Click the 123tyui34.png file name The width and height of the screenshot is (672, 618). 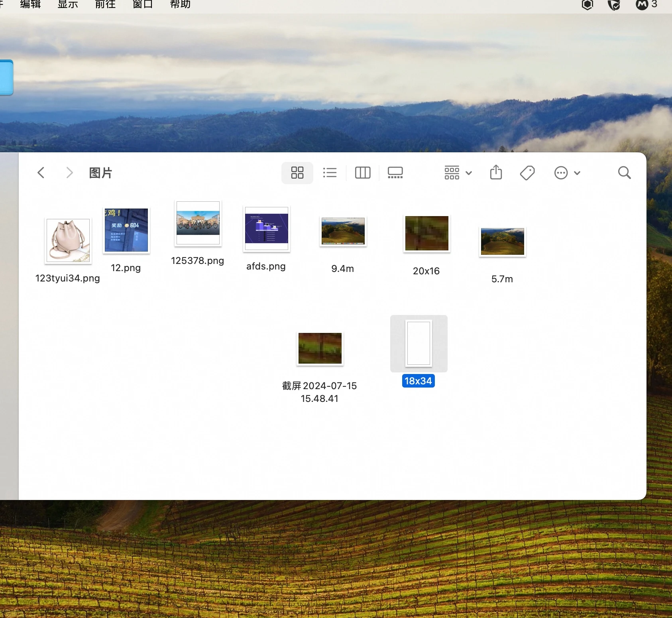pos(68,278)
